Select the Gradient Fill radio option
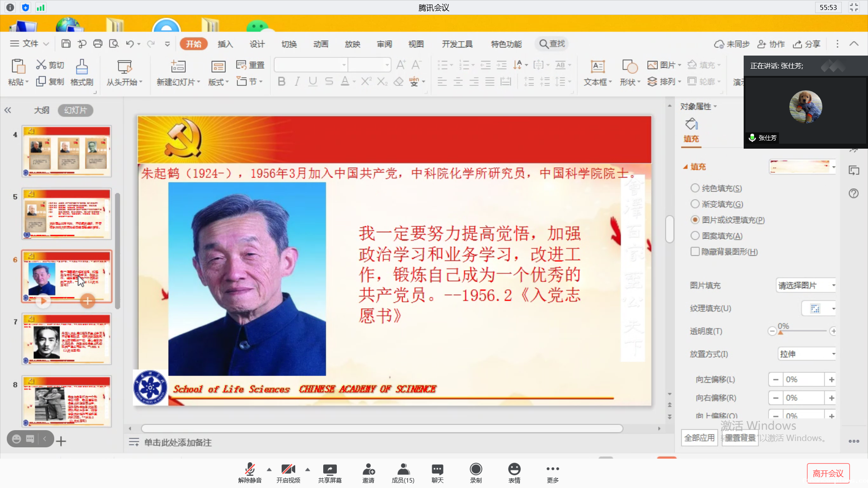This screenshot has height=488, width=868. pyautogui.click(x=695, y=204)
